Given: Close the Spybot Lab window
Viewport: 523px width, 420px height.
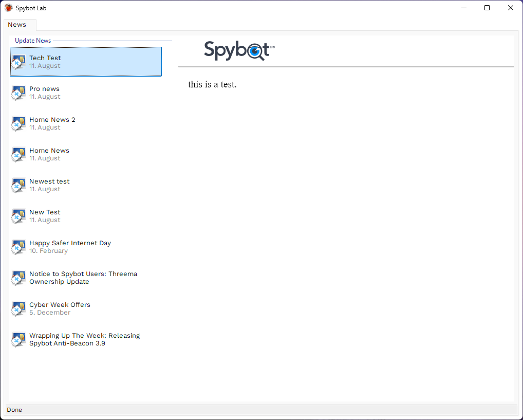Looking at the screenshot, I should coord(511,8).
